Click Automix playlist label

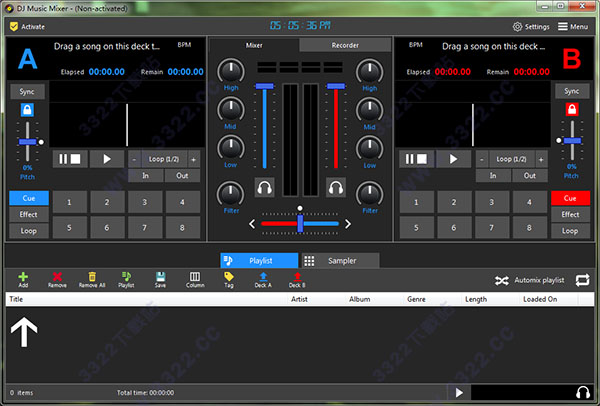539,280
